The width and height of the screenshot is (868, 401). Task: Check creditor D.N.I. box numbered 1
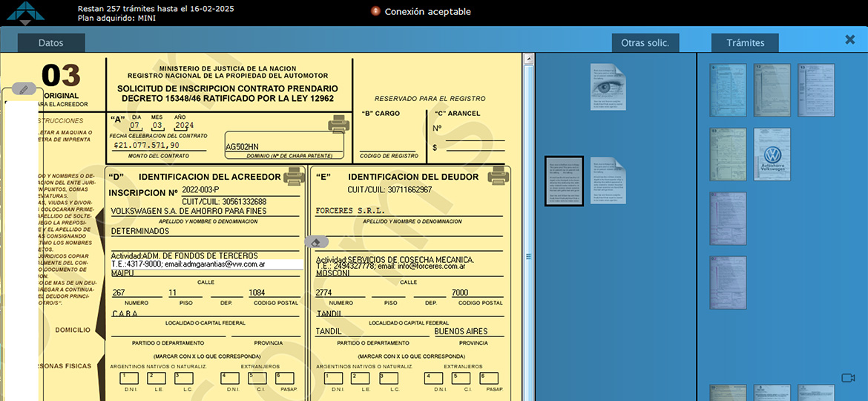[x=129, y=378]
